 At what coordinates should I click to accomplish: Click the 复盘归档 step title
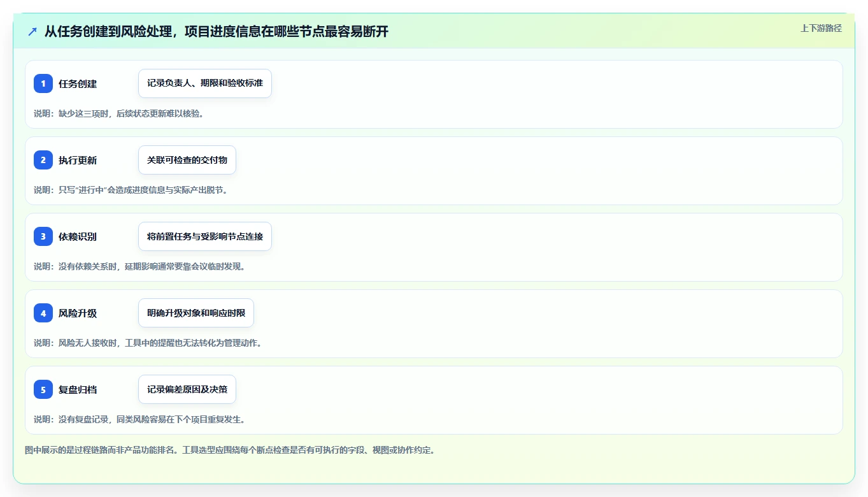tap(78, 390)
